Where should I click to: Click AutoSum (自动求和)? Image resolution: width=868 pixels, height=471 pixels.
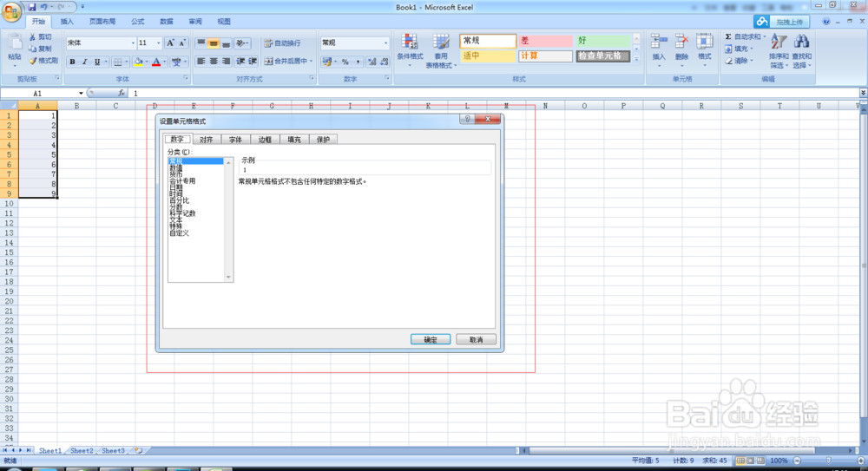pos(745,37)
